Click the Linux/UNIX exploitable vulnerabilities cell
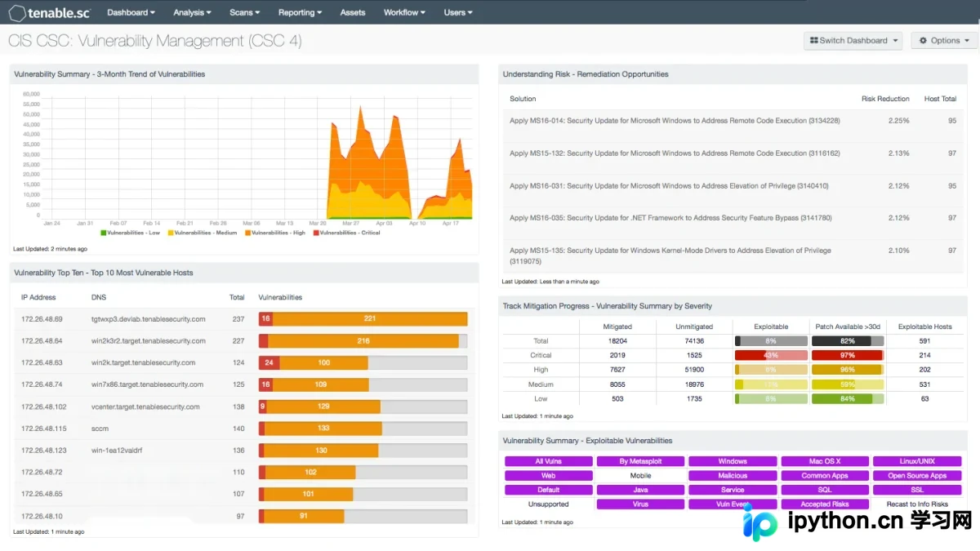Viewport: 980px width, 551px height. tap(917, 461)
